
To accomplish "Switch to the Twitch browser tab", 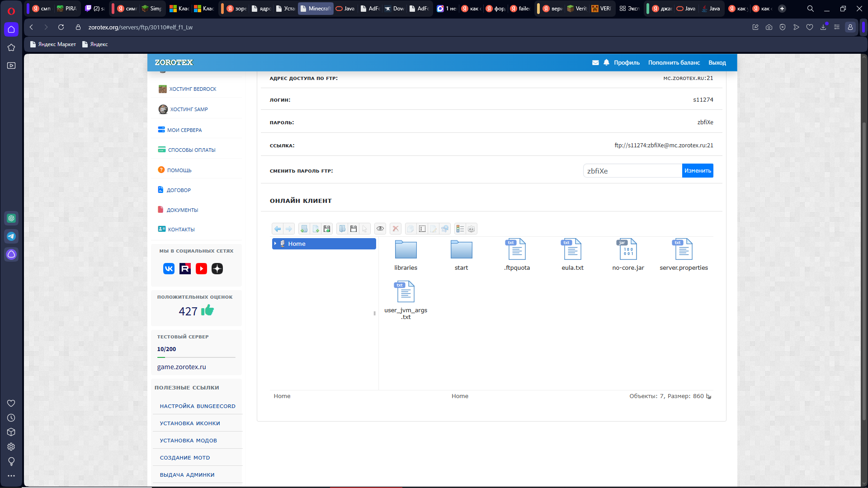I will pos(94,9).
